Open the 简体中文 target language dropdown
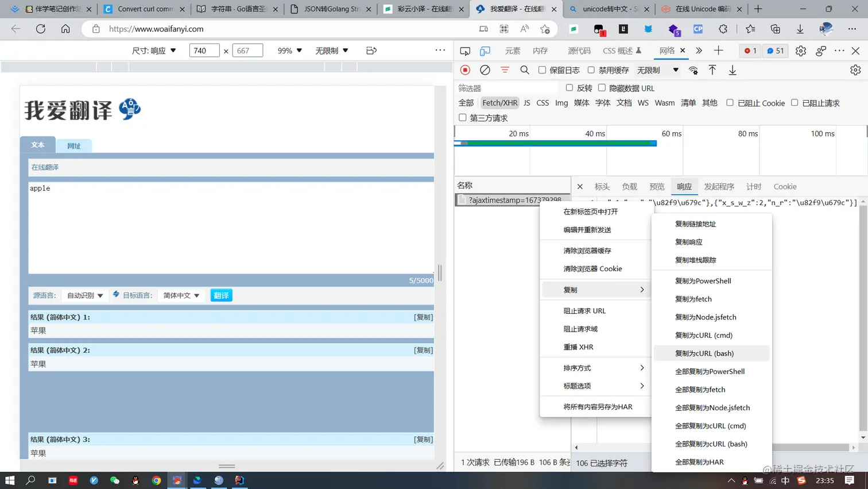Image resolution: width=868 pixels, height=489 pixels. (x=181, y=295)
